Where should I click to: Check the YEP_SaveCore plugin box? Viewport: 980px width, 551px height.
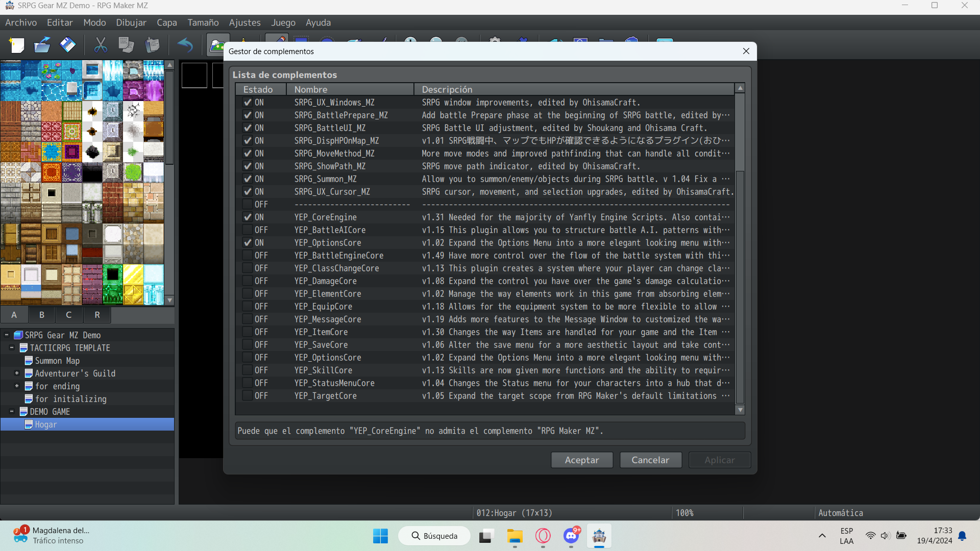[248, 345]
